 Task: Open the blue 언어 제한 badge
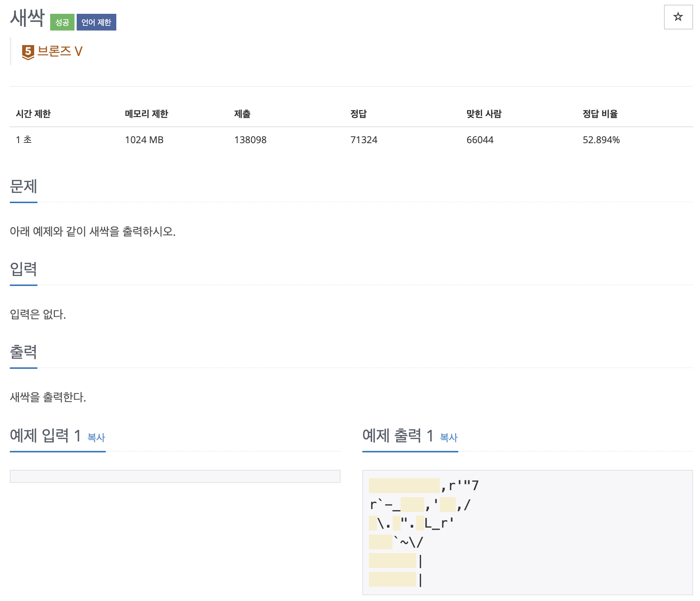(96, 22)
